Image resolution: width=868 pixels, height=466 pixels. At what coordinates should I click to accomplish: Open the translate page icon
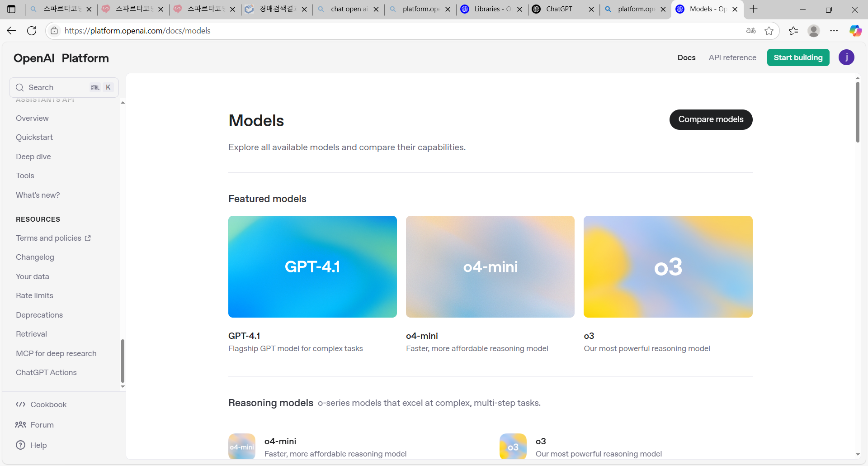click(751, 31)
